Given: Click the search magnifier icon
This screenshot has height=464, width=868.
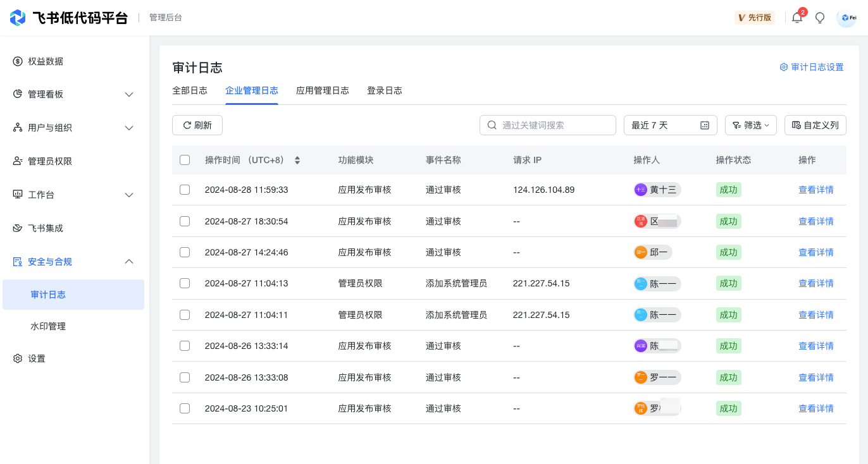Looking at the screenshot, I should [492, 125].
